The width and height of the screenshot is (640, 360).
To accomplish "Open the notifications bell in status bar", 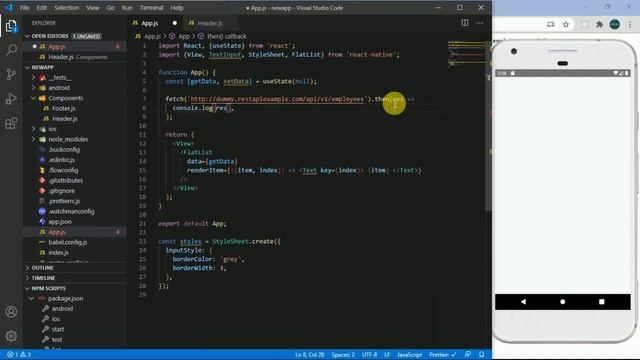I will [x=482, y=355].
